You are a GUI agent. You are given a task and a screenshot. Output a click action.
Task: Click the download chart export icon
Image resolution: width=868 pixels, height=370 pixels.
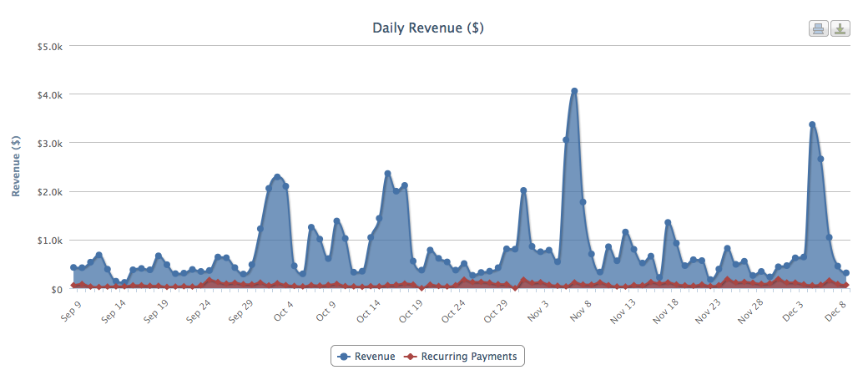click(x=840, y=29)
